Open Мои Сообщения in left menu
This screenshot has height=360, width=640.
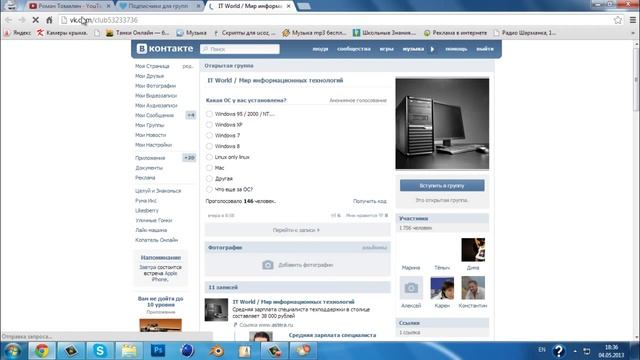[x=154, y=115]
